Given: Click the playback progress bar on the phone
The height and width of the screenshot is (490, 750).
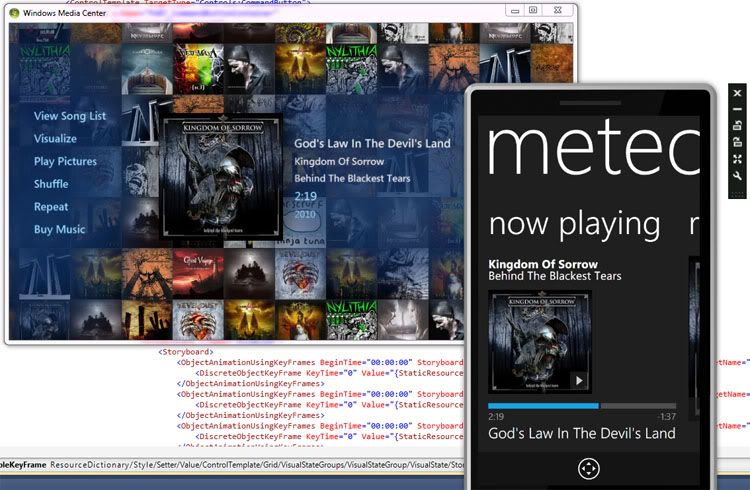Looking at the screenshot, I should [x=582, y=405].
